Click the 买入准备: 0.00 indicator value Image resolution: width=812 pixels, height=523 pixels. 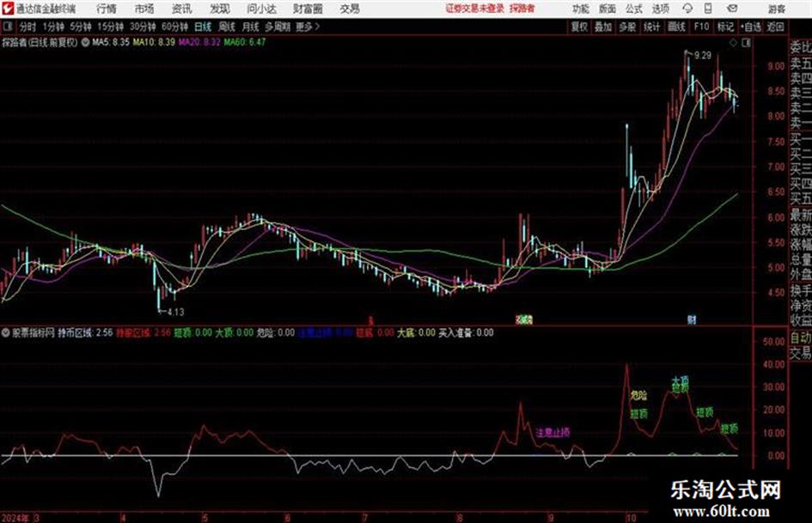(466, 333)
